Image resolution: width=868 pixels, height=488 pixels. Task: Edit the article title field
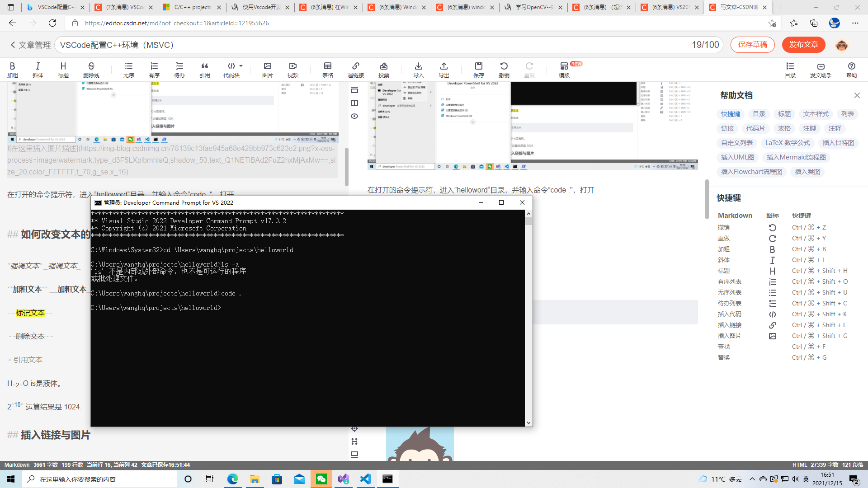(389, 45)
